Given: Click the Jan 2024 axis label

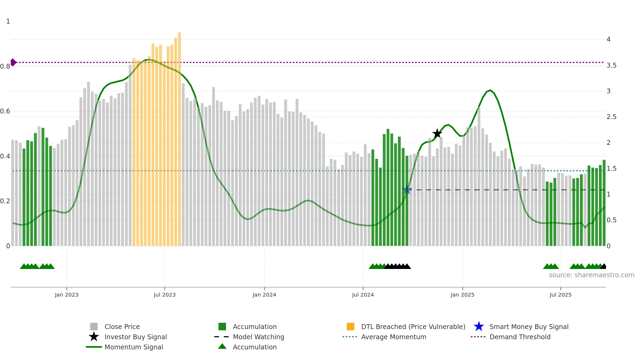Looking at the screenshot, I should [264, 295].
